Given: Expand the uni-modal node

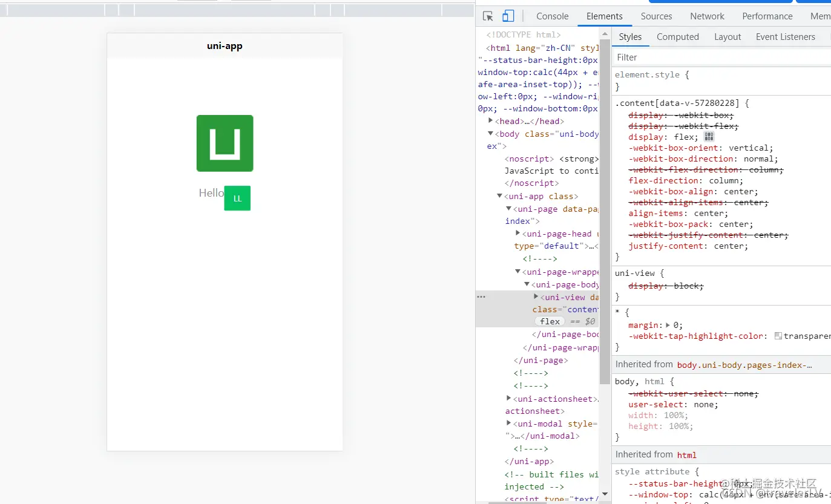Looking at the screenshot, I should pyautogui.click(x=508, y=424).
